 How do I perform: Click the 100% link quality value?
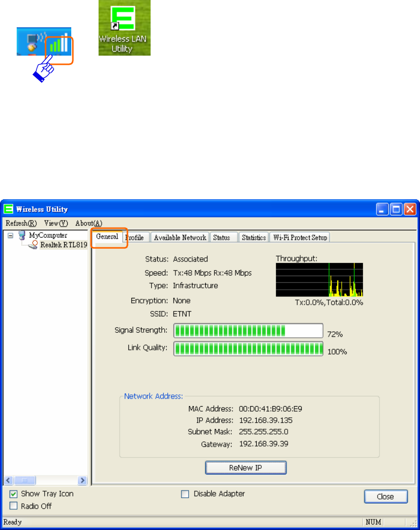tap(337, 352)
